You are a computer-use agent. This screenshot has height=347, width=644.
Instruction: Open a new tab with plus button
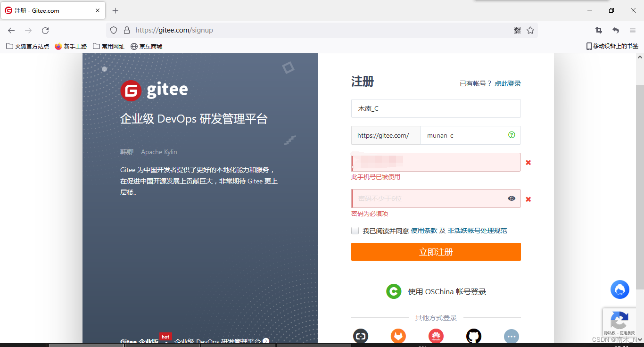point(116,10)
